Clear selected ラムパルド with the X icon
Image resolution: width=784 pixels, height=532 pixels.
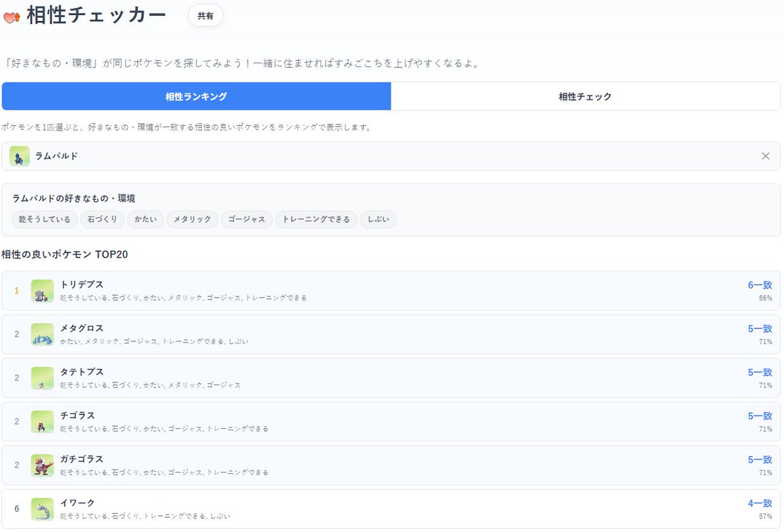766,156
